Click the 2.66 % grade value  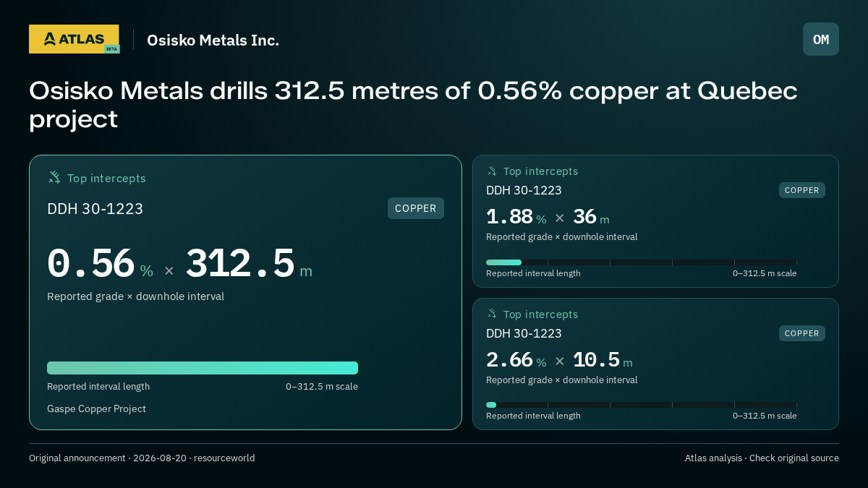click(516, 360)
